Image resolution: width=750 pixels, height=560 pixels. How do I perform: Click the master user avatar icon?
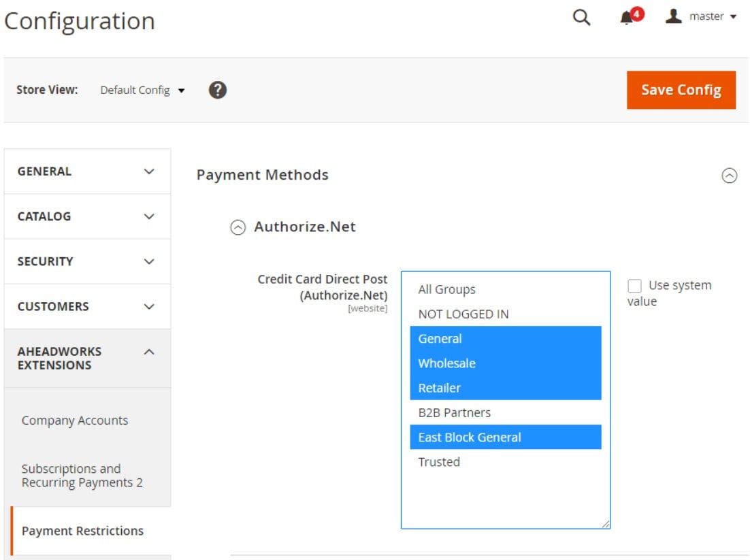[674, 16]
